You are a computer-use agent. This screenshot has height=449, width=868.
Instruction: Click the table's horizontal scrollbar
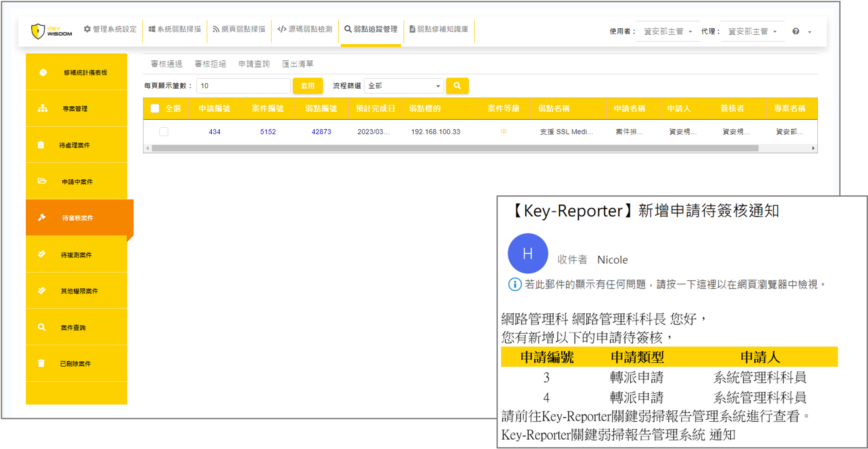(x=455, y=148)
